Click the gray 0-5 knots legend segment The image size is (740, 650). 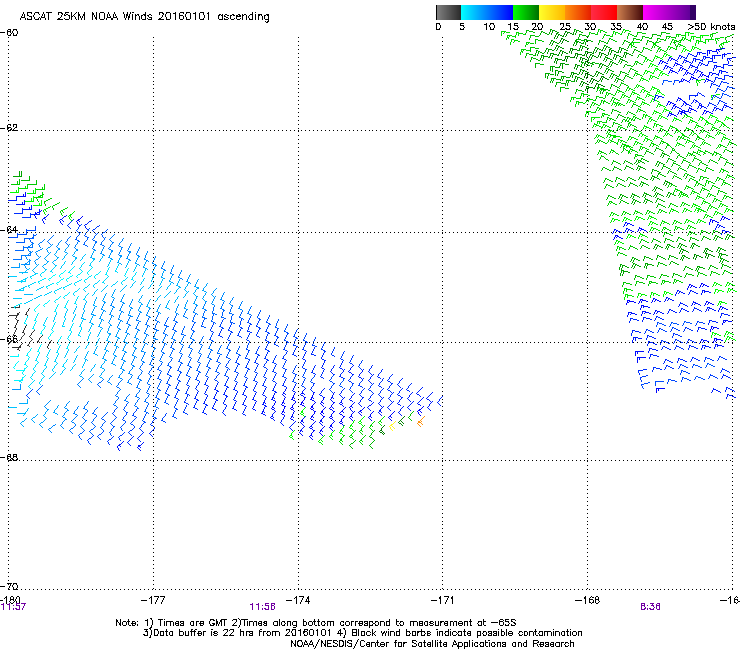click(448, 12)
